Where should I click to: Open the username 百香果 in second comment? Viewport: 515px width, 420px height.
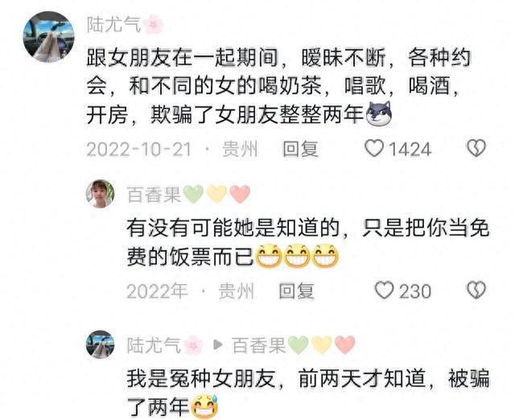tap(154, 195)
